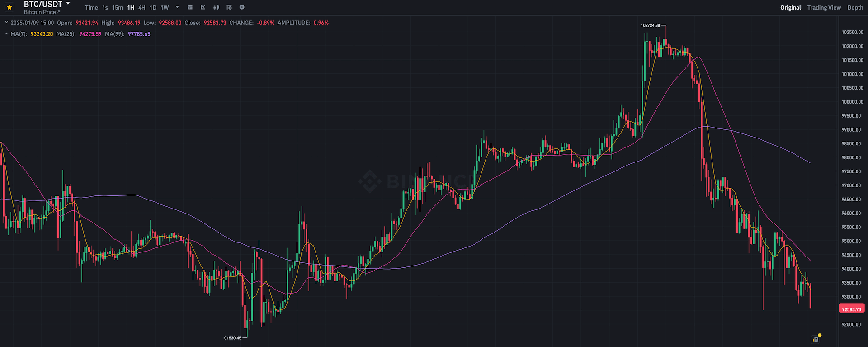868x347 pixels.
Task: Switch chart to 15m interval
Action: pos(118,8)
